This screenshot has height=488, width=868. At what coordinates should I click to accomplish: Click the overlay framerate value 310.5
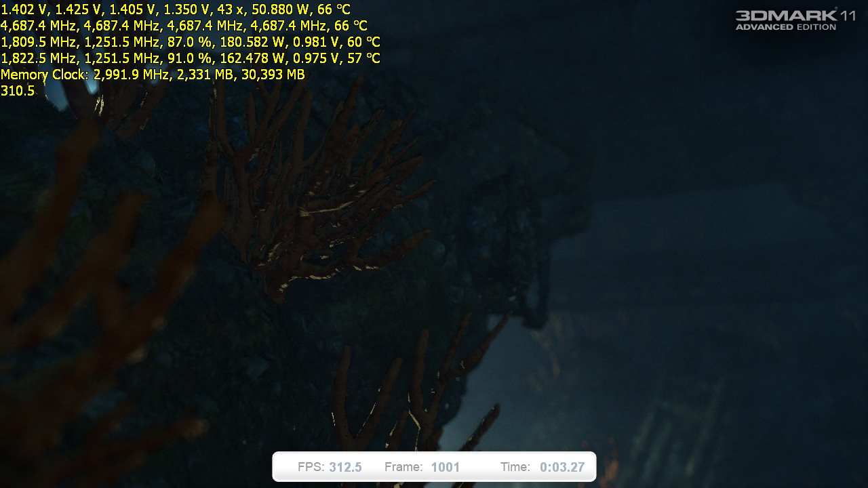18,91
